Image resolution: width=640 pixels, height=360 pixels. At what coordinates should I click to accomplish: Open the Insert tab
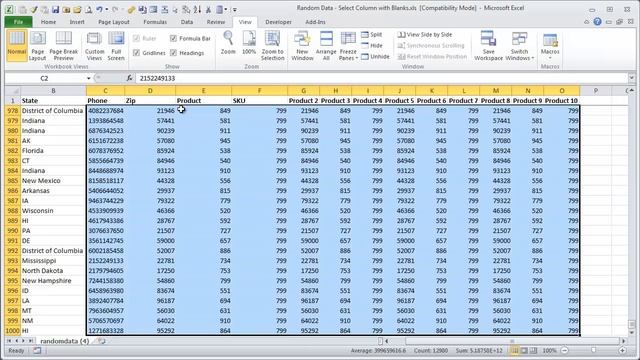pos(77,22)
